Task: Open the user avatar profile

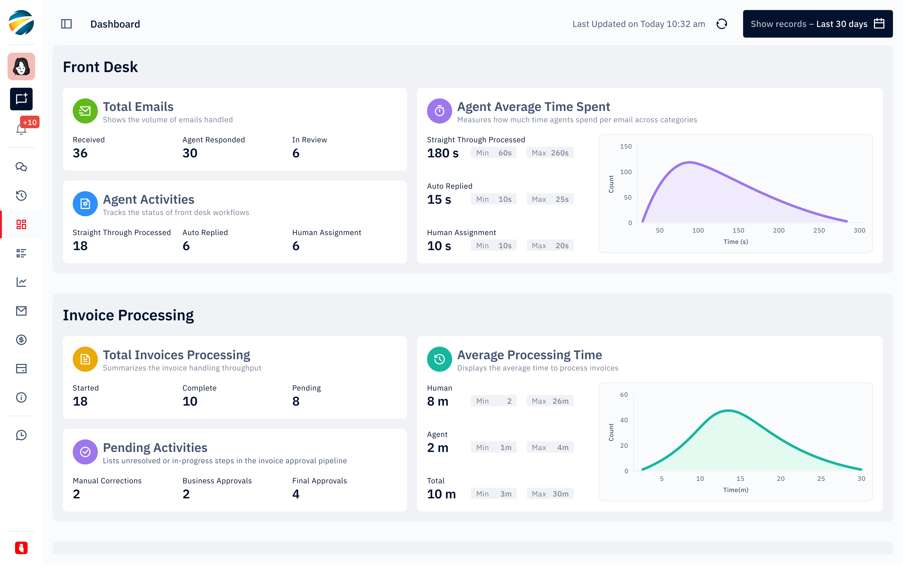Action: 21,66
